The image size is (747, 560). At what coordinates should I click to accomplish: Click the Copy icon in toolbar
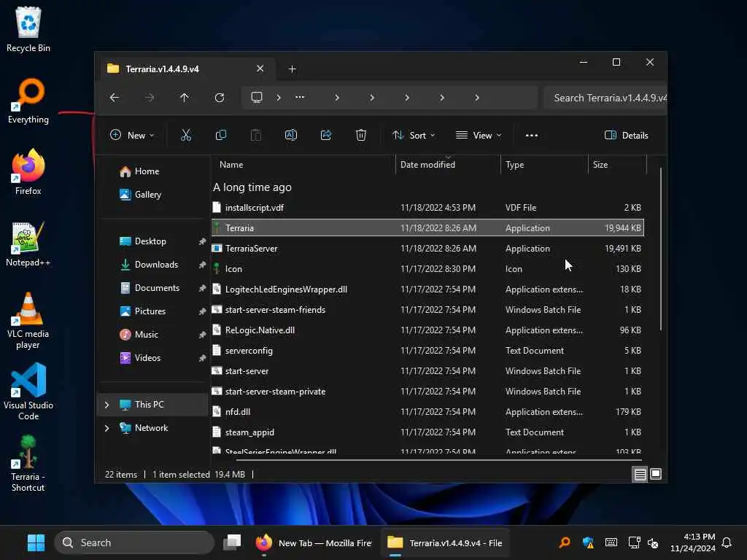tap(220, 135)
